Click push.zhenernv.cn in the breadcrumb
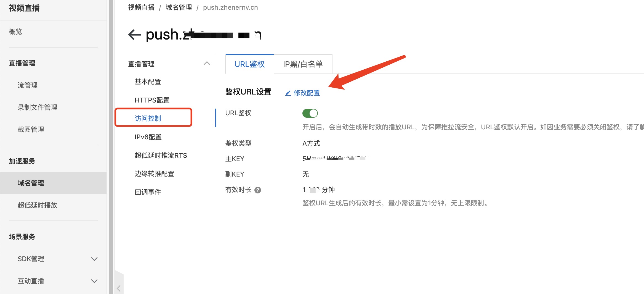 click(x=230, y=7)
